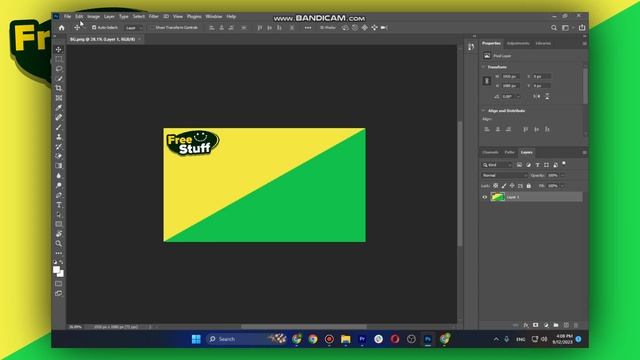Toggle lock position icon

coord(512,186)
